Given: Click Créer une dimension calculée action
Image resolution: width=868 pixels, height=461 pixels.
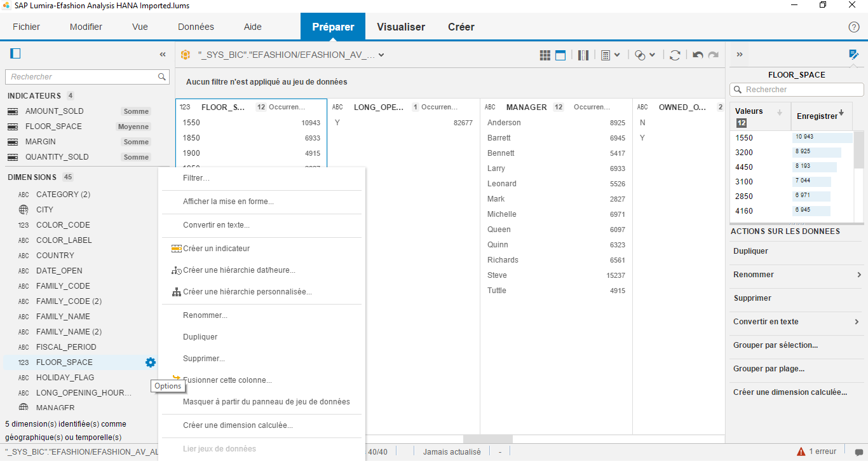Looking at the screenshot, I should click(x=790, y=392).
